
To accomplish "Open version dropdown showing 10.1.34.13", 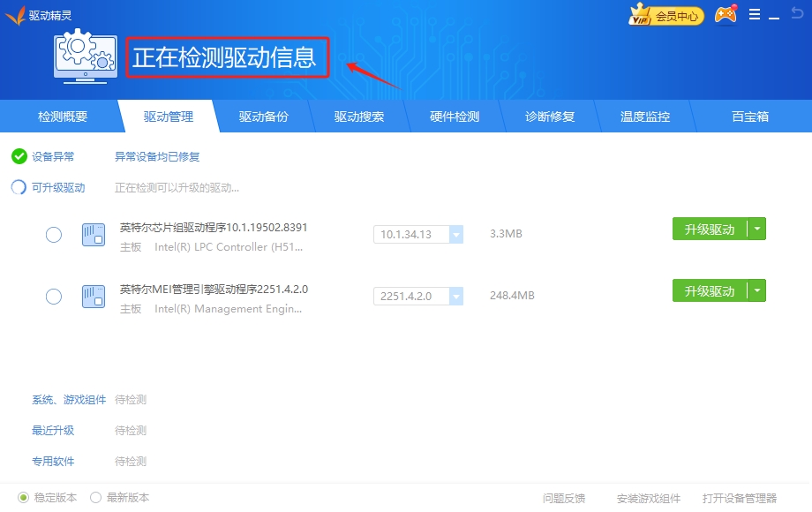I will click(x=456, y=234).
